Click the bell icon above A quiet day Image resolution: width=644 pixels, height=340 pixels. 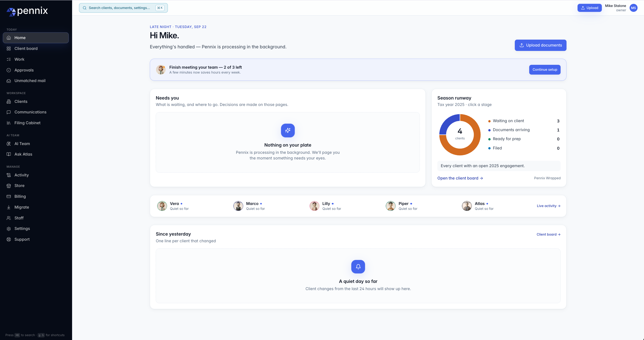pyautogui.click(x=358, y=267)
